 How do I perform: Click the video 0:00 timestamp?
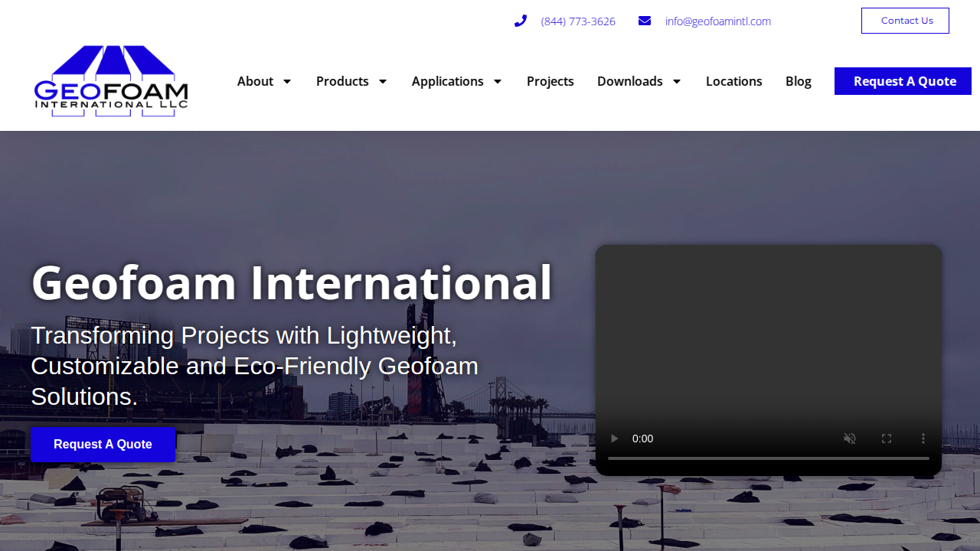point(643,439)
